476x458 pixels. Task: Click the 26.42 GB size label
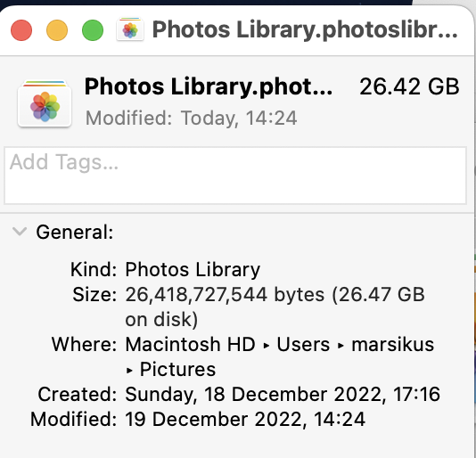click(409, 86)
